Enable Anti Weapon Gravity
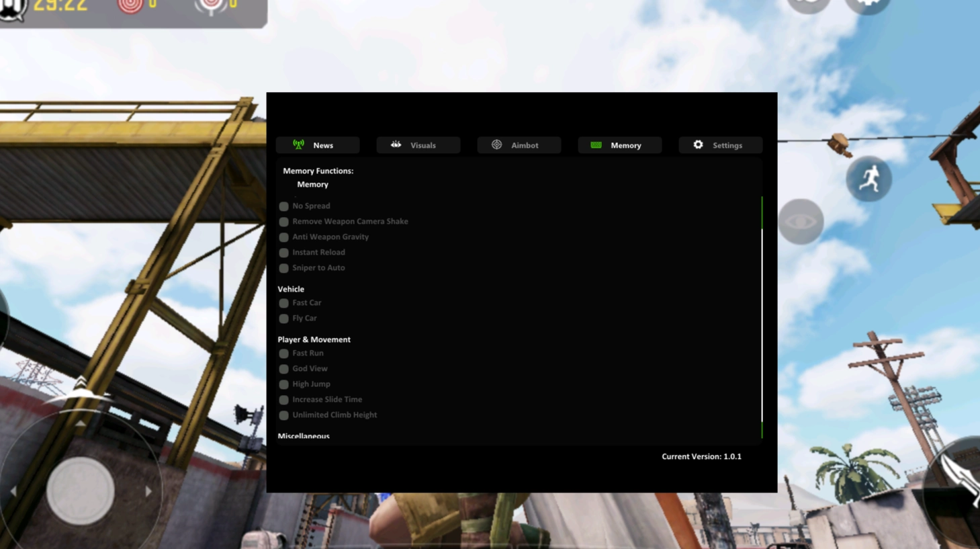The width and height of the screenshot is (980, 549). 283,237
